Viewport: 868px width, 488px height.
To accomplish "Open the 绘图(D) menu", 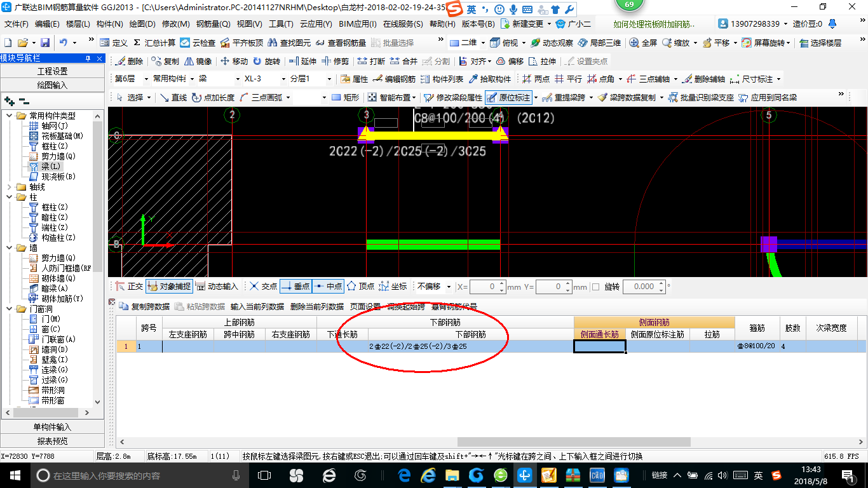I will pyautogui.click(x=142, y=24).
